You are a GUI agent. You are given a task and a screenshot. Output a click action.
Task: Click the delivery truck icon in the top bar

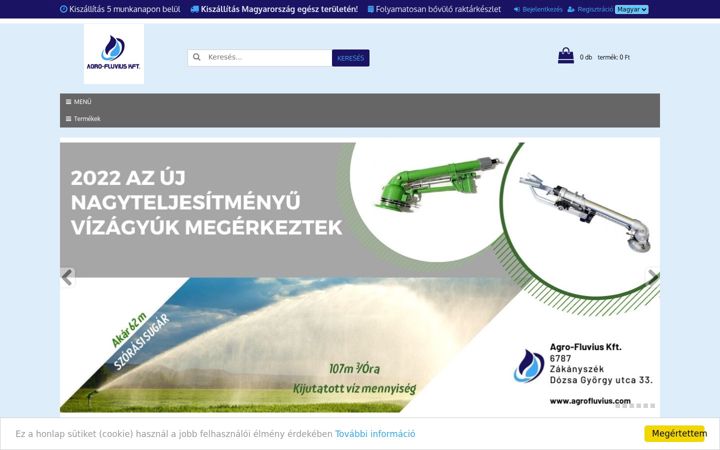195,9
